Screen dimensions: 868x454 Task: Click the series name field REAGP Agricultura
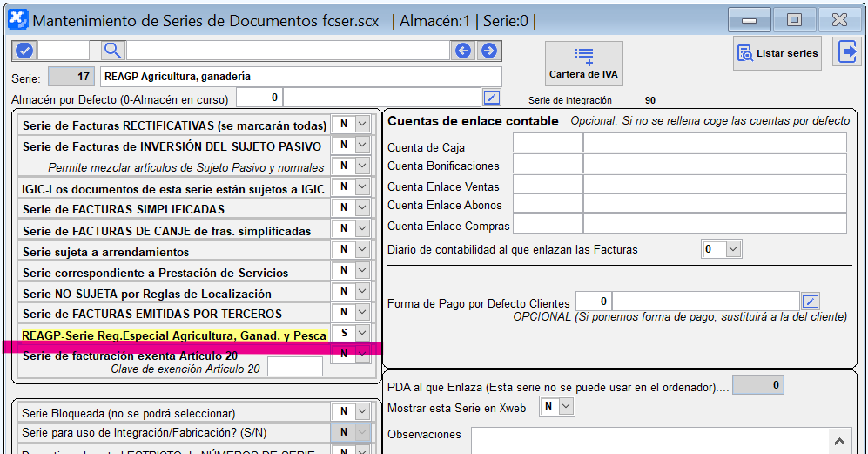(300, 77)
